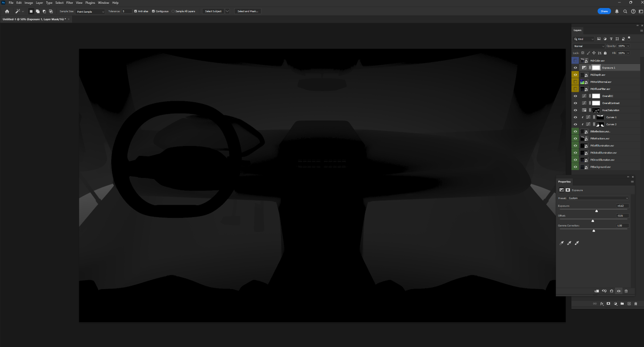Open the Sample Size dropdown

point(90,11)
